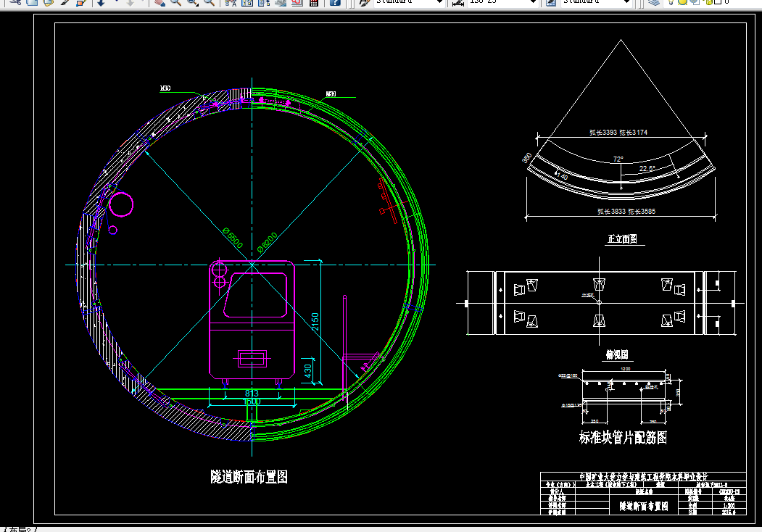The width and height of the screenshot is (762, 532).
Task: Open the DesignCenter icon
Action: coord(247,2)
